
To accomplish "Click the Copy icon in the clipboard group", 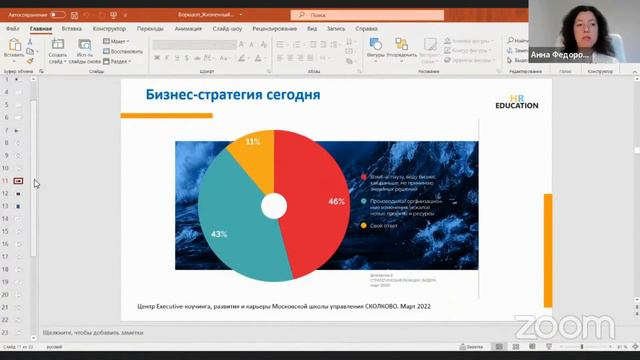I will pyautogui.click(x=30, y=51).
